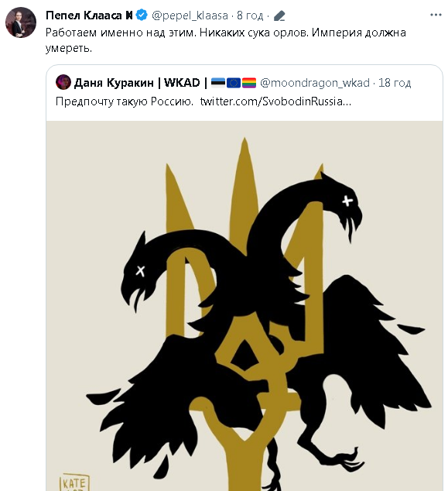448x491 pixels.
Task: Click the '18 год' quoted timestamp
Action: coord(395,83)
